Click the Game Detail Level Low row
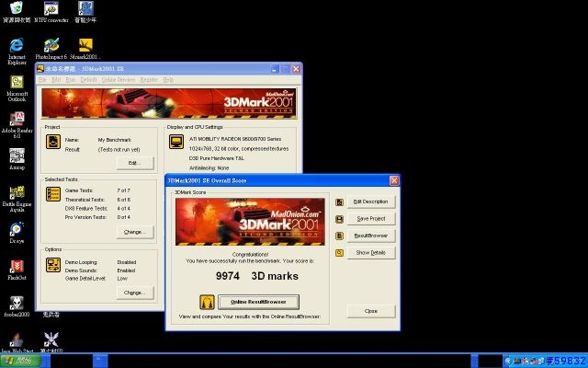The height and width of the screenshot is (368, 588). click(96, 279)
